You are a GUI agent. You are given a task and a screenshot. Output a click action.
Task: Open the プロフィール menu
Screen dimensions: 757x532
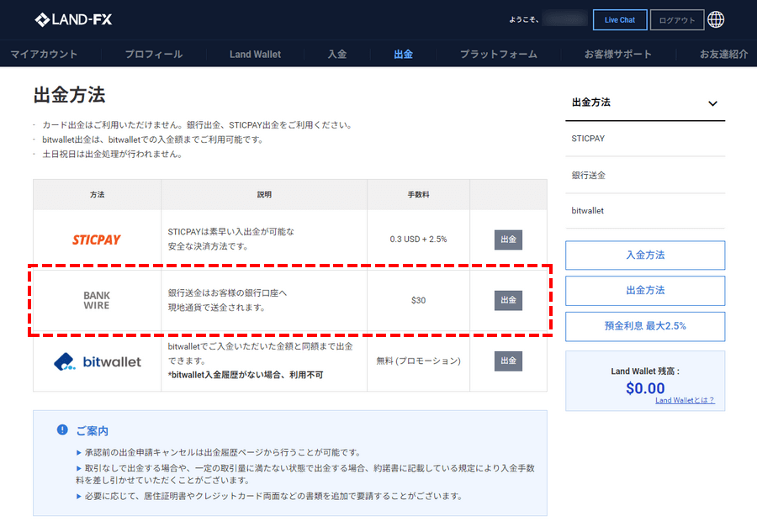click(x=154, y=54)
